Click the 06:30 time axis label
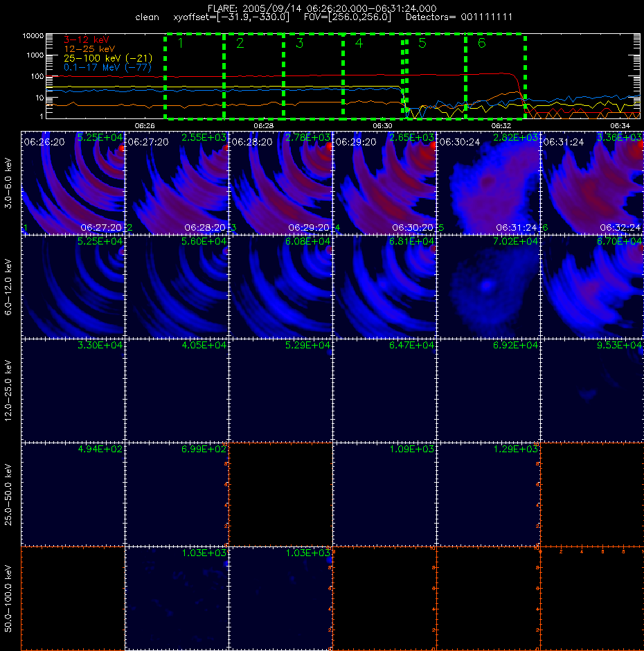Viewport: 644px width, 651px height. [x=382, y=125]
